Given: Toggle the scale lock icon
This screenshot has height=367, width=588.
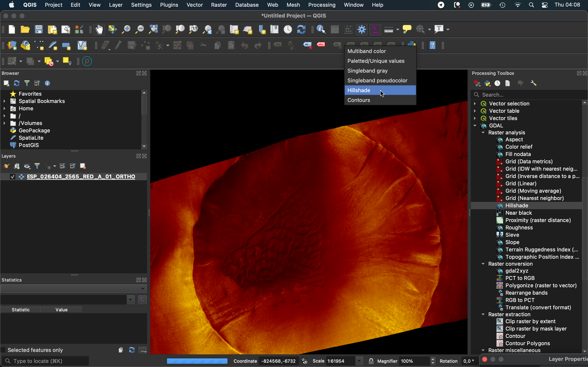Looking at the screenshot, I should [371, 361].
